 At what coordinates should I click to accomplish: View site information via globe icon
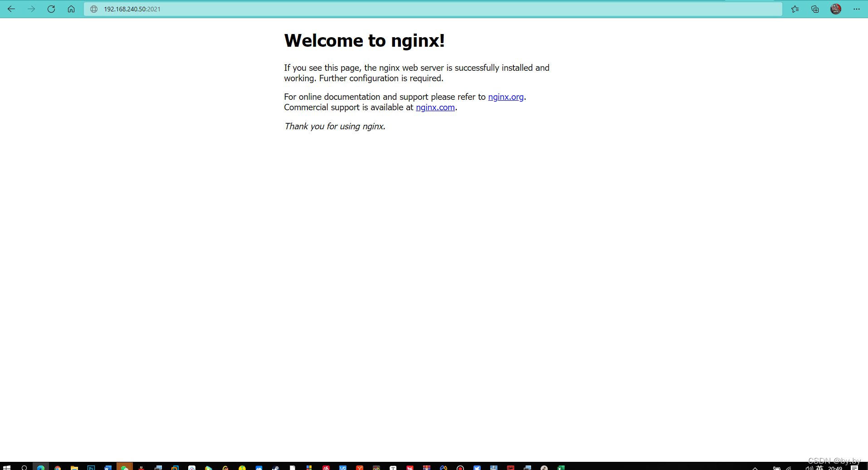coord(94,9)
